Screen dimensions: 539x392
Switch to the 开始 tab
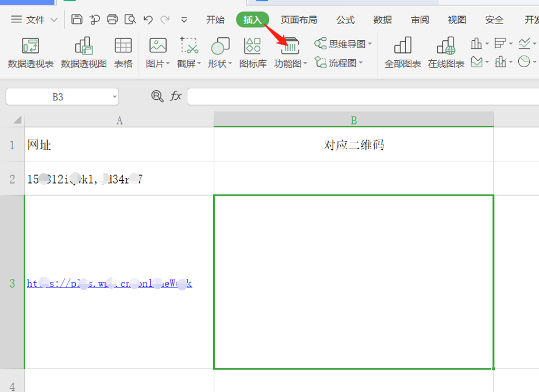pos(215,20)
